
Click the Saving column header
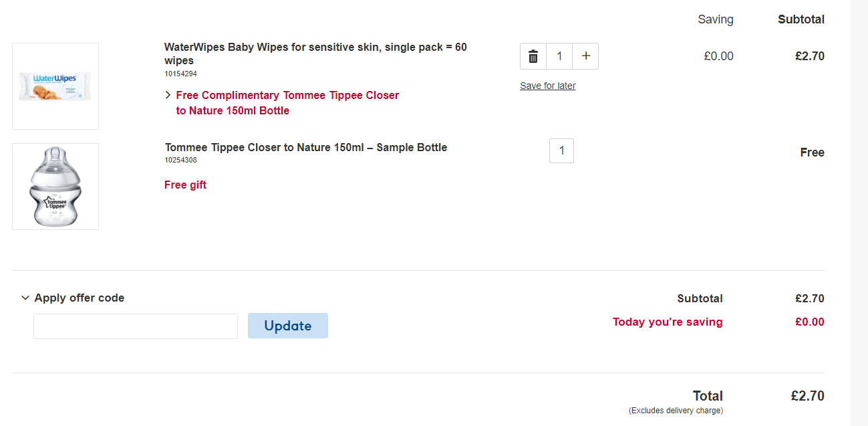tap(715, 19)
